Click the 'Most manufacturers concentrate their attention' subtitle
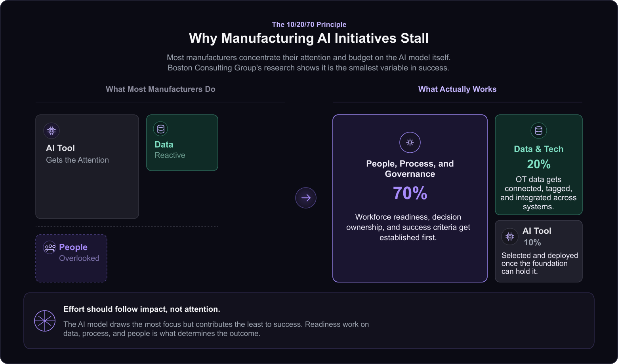618x364 pixels. pyautogui.click(x=309, y=63)
